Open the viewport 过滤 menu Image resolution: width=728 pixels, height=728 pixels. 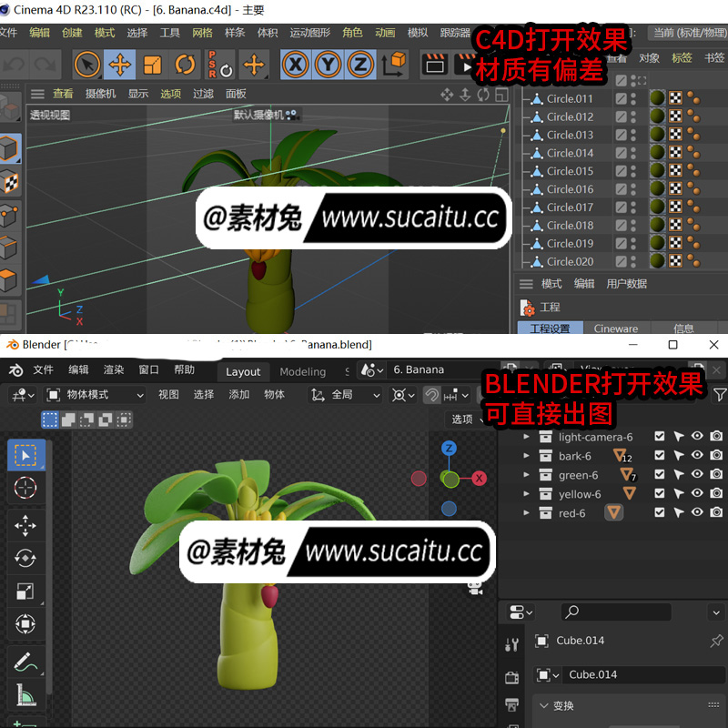pos(203,95)
